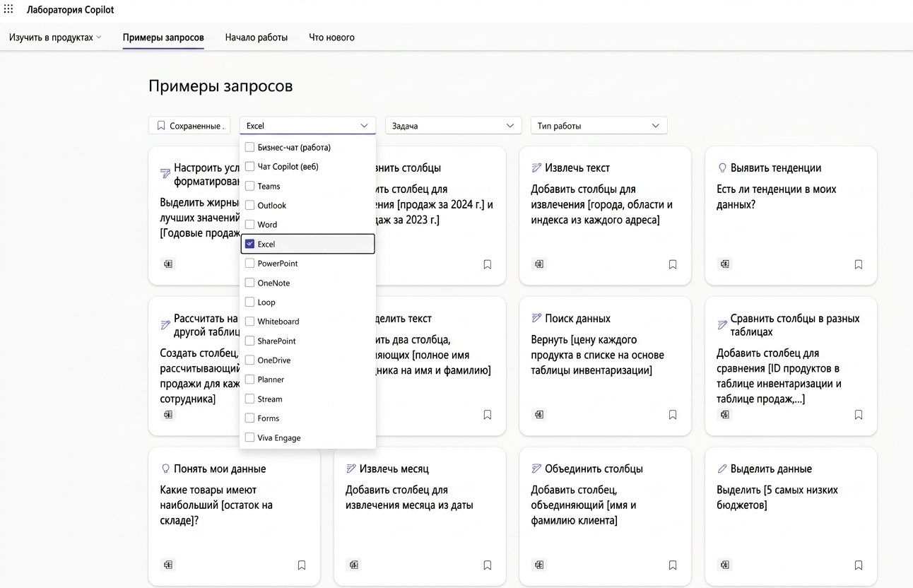The width and height of the screenshot is (913, 588).
Task: Tick the PowerPoint checkbox
Action: click(x=249, y=264)
